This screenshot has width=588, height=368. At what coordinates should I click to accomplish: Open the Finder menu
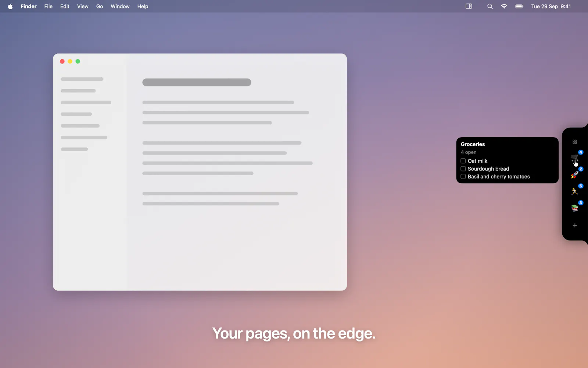pyautogui.click(x=29, y=6)
